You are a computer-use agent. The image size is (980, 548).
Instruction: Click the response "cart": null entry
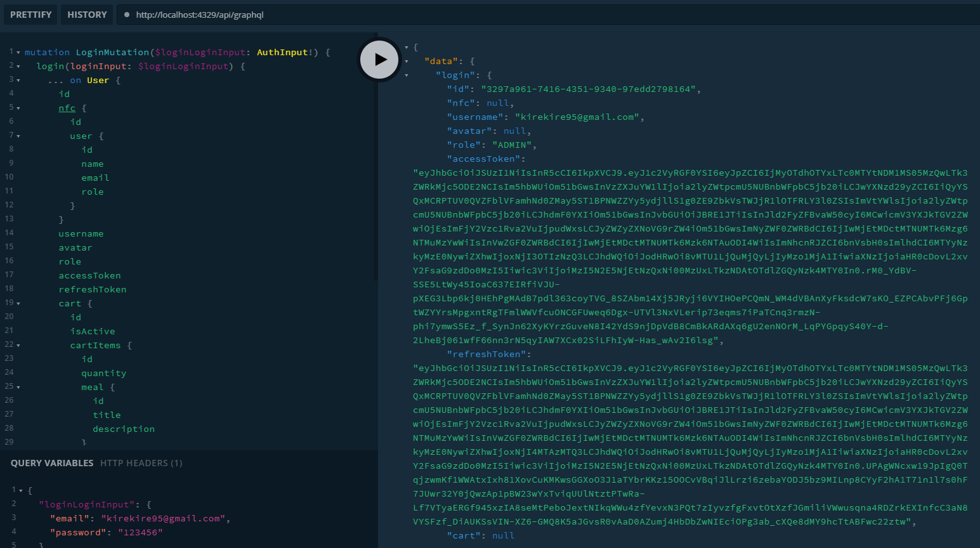[x=481, y=536]
